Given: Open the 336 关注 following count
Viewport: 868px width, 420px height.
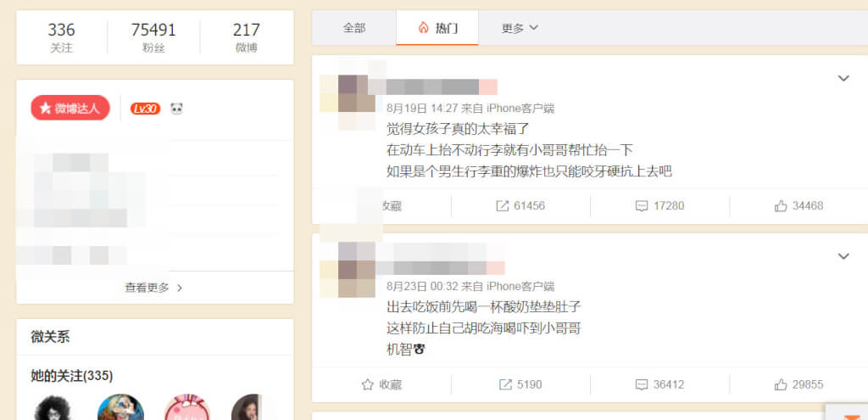Looking at the screenshot, I should (61, 37).
